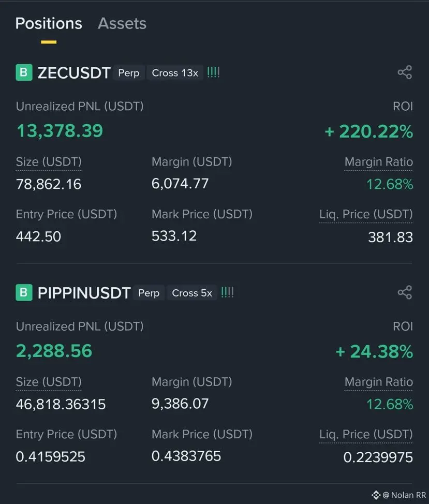
Task: Tap the Margin Ratio label under ZECUSDT
Action: pyautogui.click(x=379, y=161)
